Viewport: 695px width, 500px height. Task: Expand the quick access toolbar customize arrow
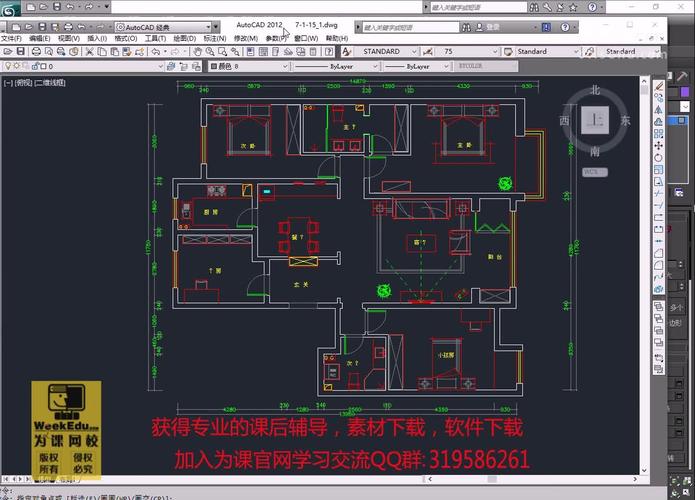[215, 27]
